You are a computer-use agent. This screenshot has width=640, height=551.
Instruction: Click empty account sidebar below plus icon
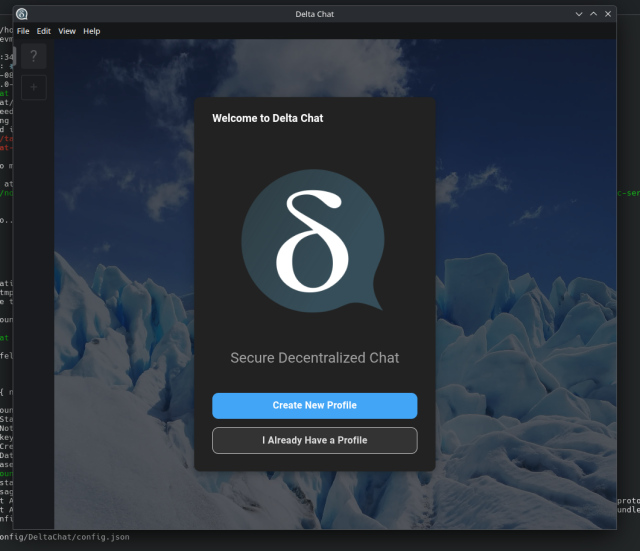coord(33,300)
